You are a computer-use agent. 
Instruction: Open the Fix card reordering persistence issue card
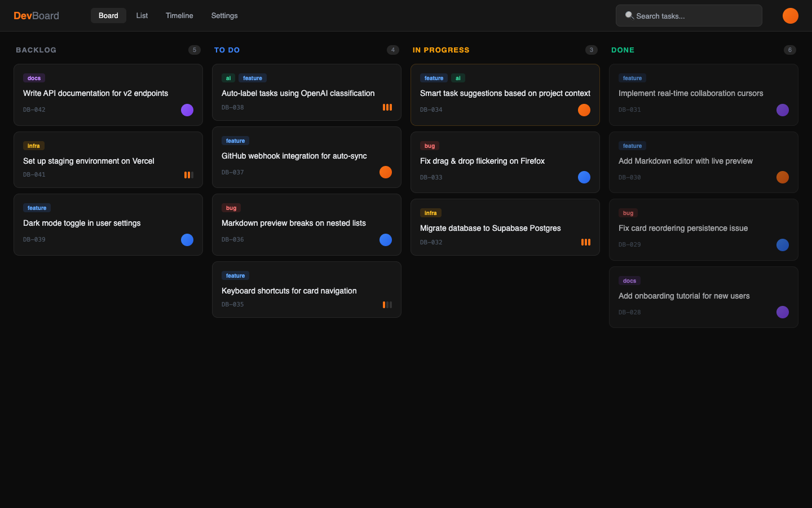point(683,229)
